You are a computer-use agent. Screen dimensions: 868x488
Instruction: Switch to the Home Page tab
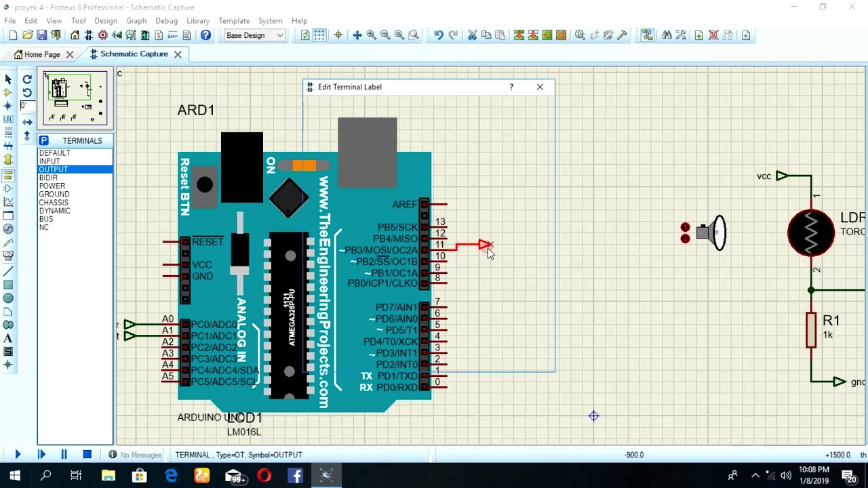point(42,54)
